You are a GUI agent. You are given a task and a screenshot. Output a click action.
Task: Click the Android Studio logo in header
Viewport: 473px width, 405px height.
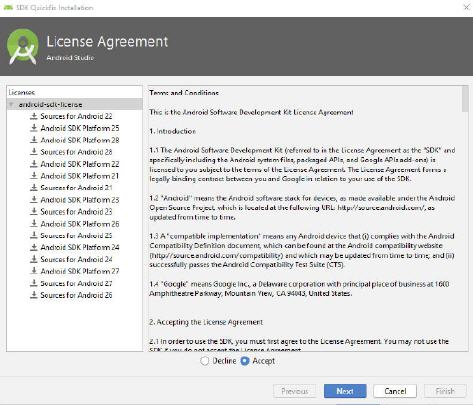coord(22,46)
